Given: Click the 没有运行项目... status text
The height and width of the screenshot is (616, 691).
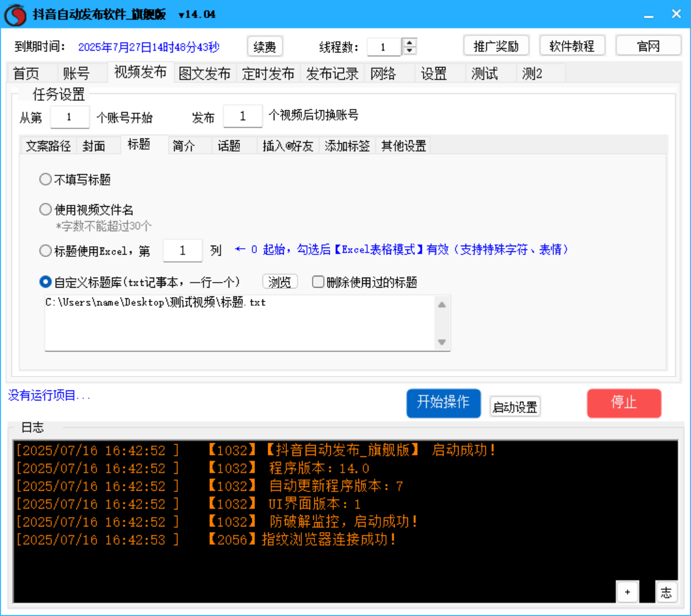Looking at the screenshot, I should coord(49,395).
